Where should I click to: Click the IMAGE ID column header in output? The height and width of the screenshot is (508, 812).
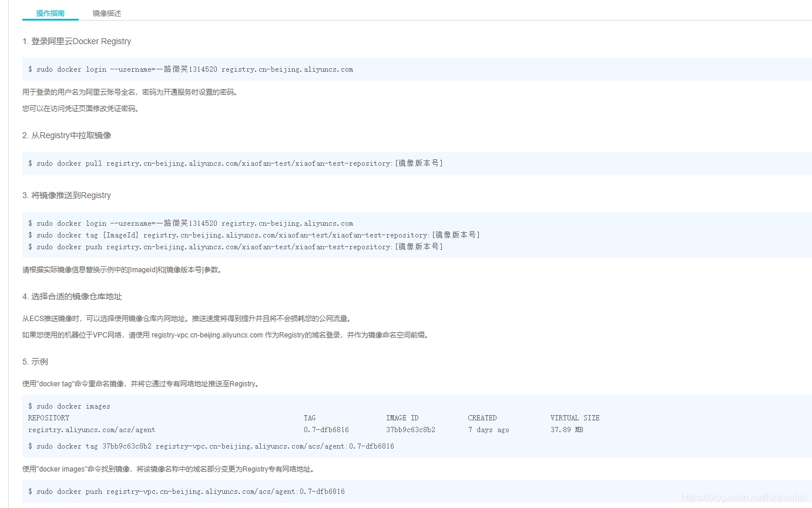(x=402, y=418)
